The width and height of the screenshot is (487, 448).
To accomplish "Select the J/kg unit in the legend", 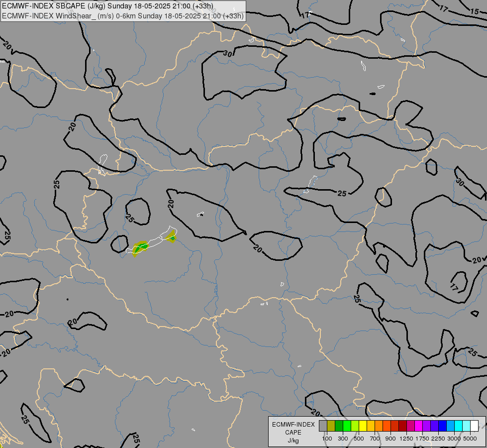I will (x=293, y=441).
